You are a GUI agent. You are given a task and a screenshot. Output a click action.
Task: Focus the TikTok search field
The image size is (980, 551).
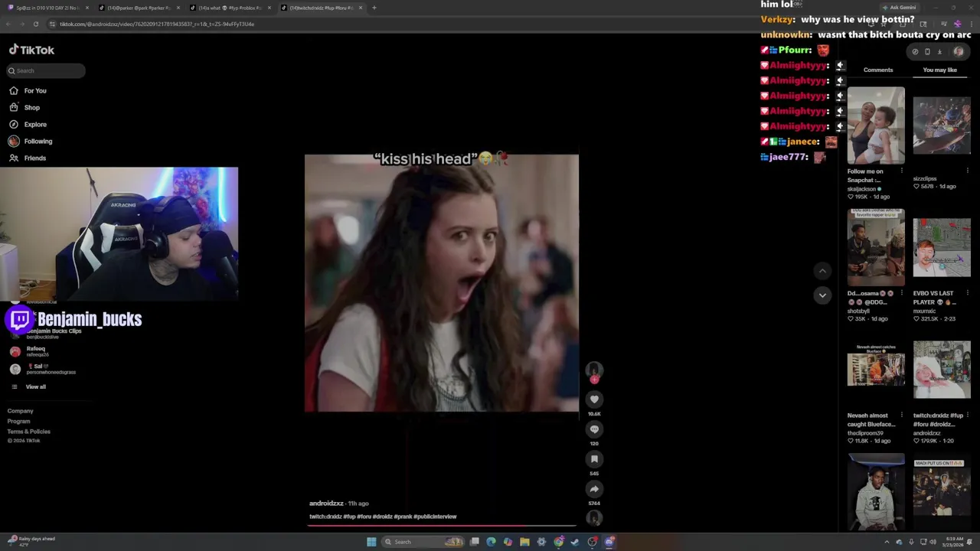[x=46, y=70]
